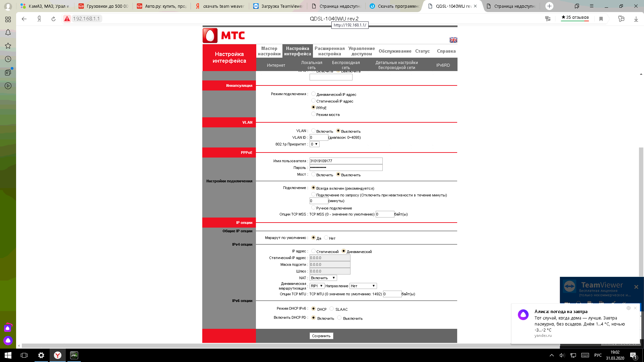Viewport: 644px width, 362px height.
Task: Open the 802.1p Приоритет dropdown
Action: coord(314,144)
